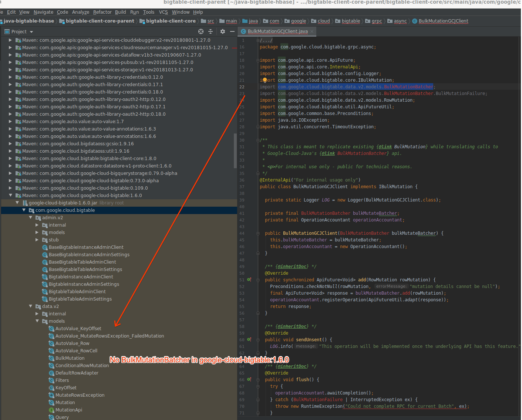522x420 pixels.
Task: Click BulkMutationGCJClient class icon in breadcrumb
Action: click(415, 21)
